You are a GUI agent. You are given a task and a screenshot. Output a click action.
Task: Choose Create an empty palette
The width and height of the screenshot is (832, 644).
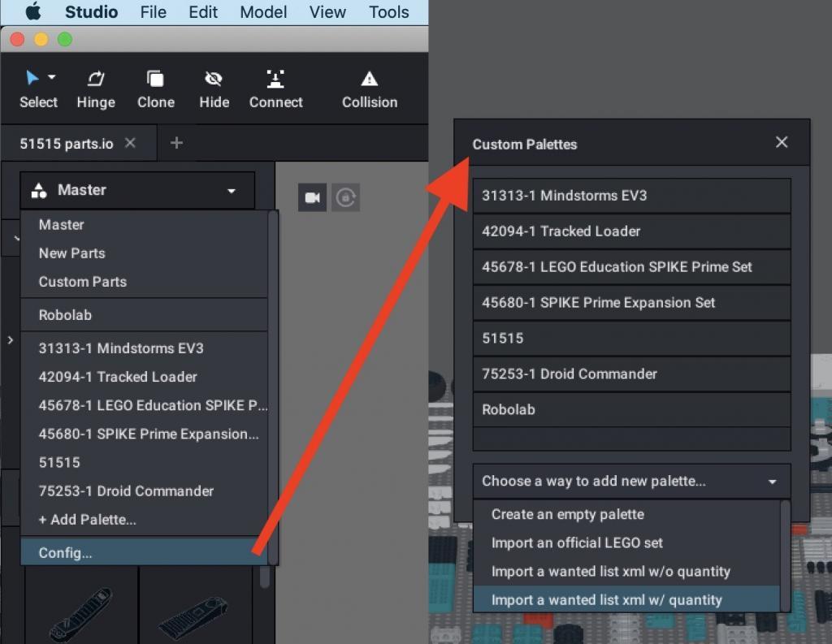tap(626, 515)
